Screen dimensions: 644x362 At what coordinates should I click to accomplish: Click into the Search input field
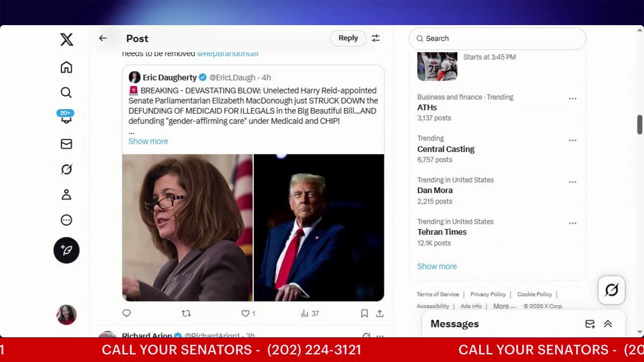coord(498,39)
